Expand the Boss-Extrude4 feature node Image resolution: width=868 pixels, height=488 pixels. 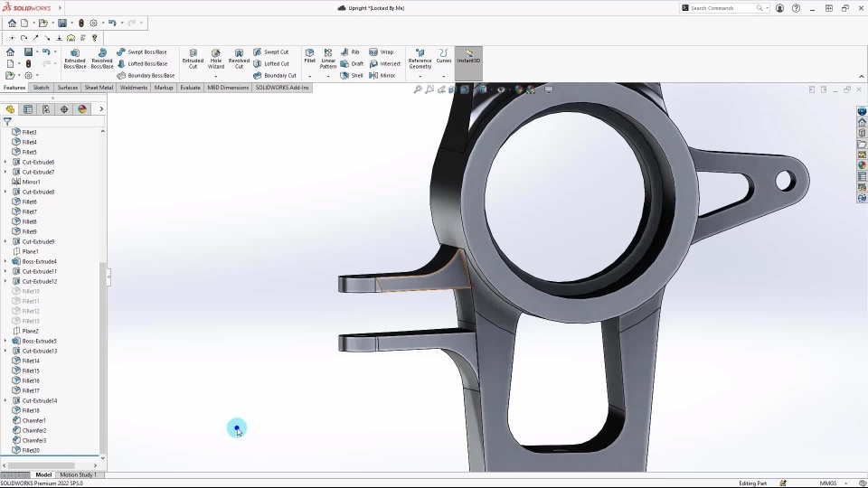click(5, 262)
